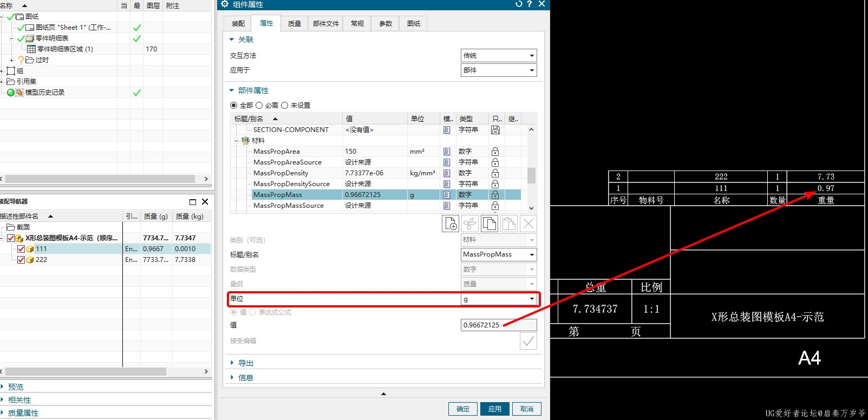Click the green checkmark accept-edit icon
The height and width of the screenshot is (420, 868).
[528, 341]
